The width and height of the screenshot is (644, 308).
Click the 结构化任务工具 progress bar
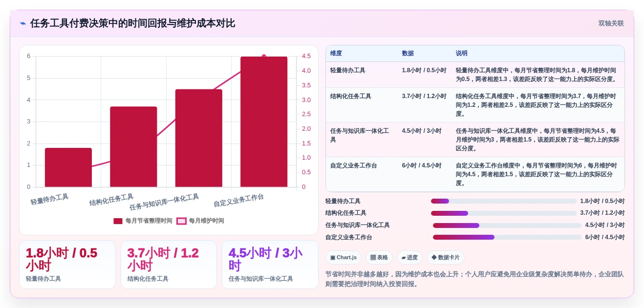(503, 213)
